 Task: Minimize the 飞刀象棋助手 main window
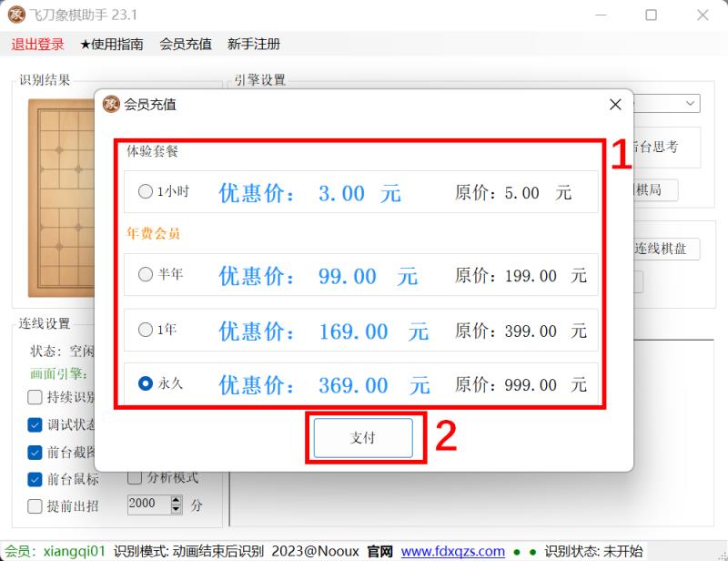click(x=601, y=15)
